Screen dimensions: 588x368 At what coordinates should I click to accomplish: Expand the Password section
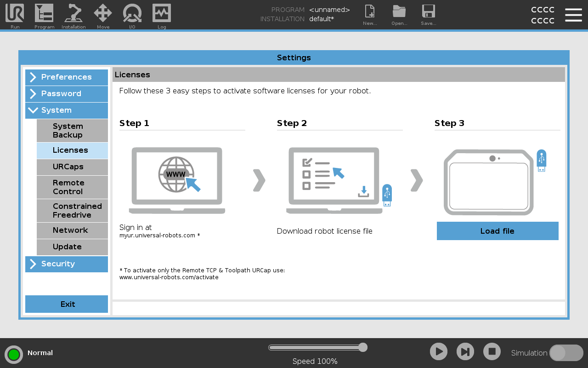(x=67, y=94)
